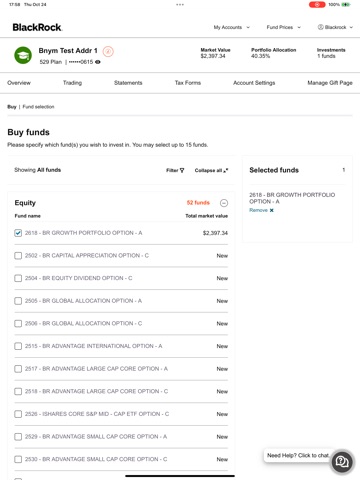Click the Market Value $2,397.34 header figure
360x480 pixels.
point(213,56)
